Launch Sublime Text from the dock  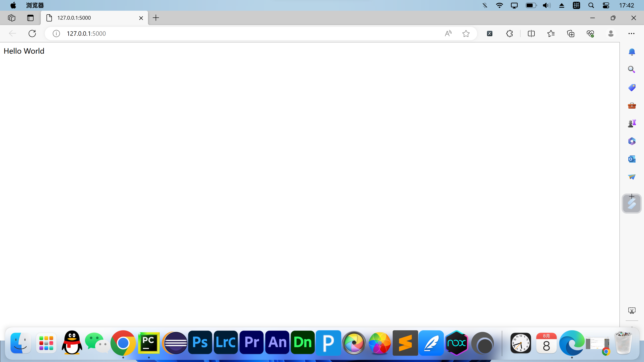(x=405, y=343)
